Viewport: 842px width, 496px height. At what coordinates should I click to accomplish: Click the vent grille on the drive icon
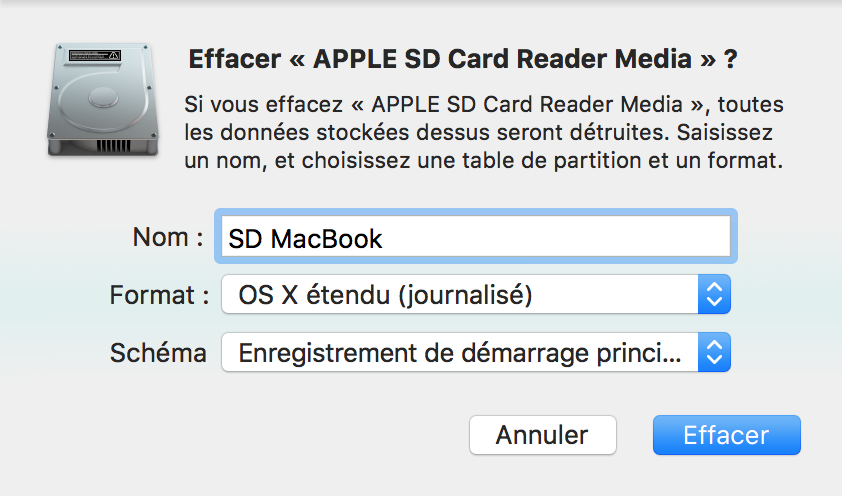[x=113, y=146]
